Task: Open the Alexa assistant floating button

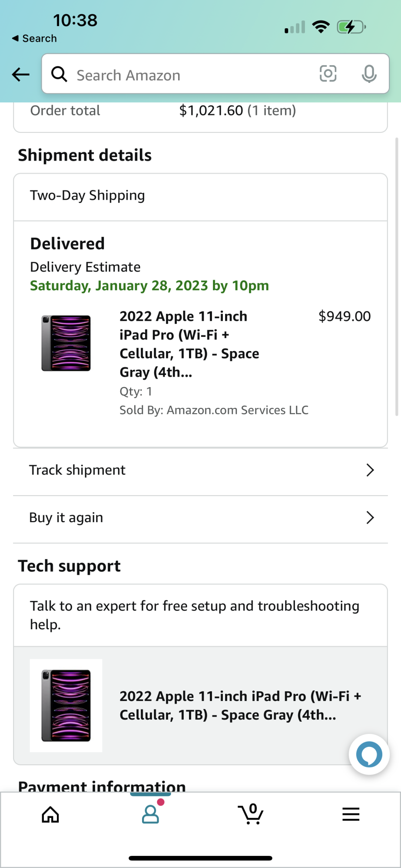Action: (x=369, y=754)
